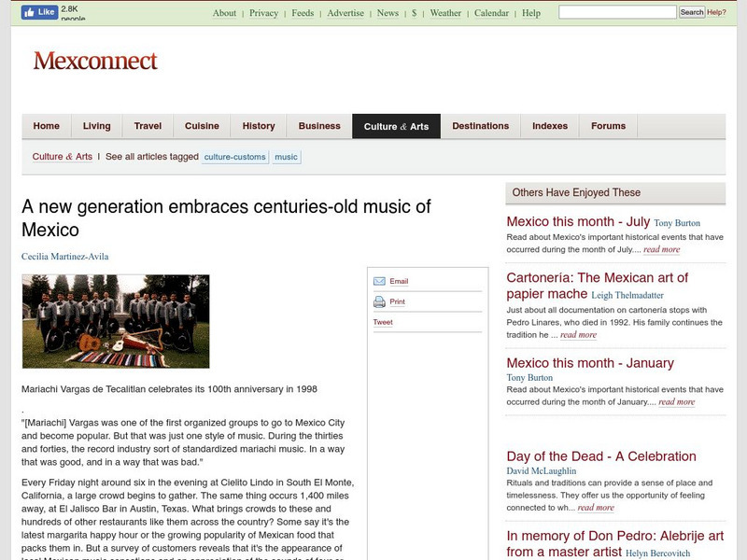Click into the search text field

tap(617, 12)
